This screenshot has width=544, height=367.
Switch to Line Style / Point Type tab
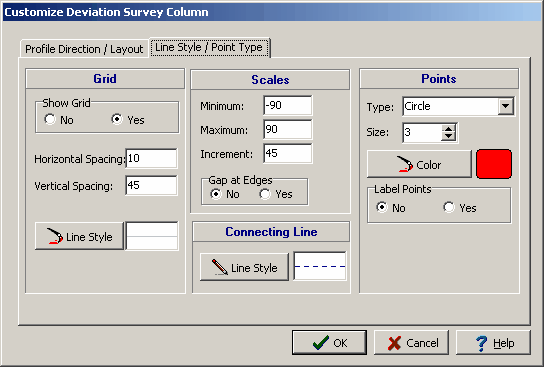click(209, 47)
